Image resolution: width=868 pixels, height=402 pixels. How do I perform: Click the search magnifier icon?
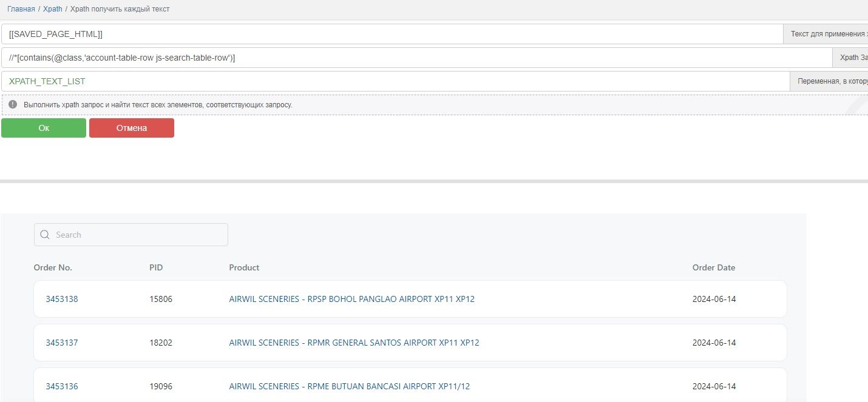(x=45, y=235)
